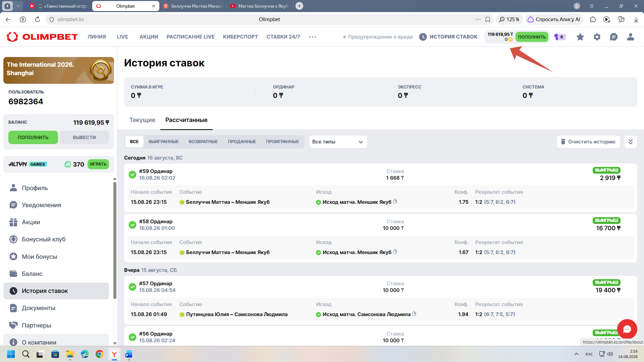The height and width of the screenshot is (362, 644).
Task: Go back with the browser back arrow
Action: 8,19
